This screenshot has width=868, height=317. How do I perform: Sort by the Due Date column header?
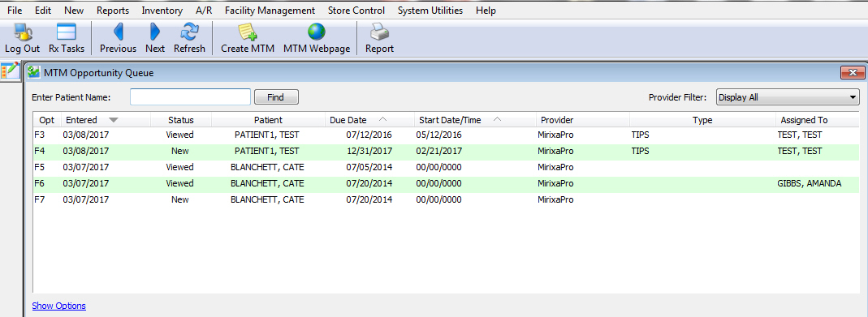click(x=369, y=120)
